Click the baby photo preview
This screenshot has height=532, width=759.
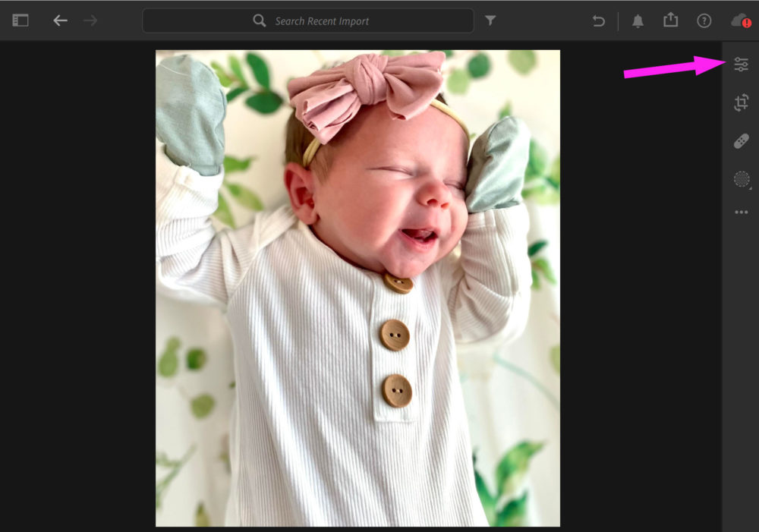click(x=357, y=288)
